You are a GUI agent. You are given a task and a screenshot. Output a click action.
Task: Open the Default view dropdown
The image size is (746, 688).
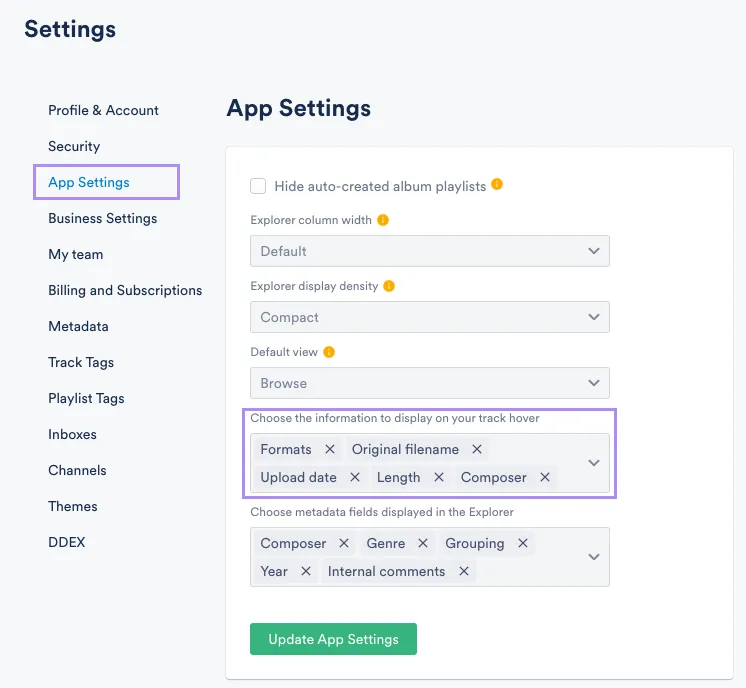click(429, 383)
